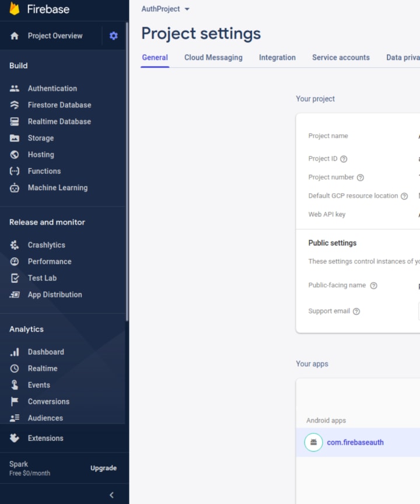Open the project settings gear icon
Viewport: 420px width, 504px height.
coord(113,36)
